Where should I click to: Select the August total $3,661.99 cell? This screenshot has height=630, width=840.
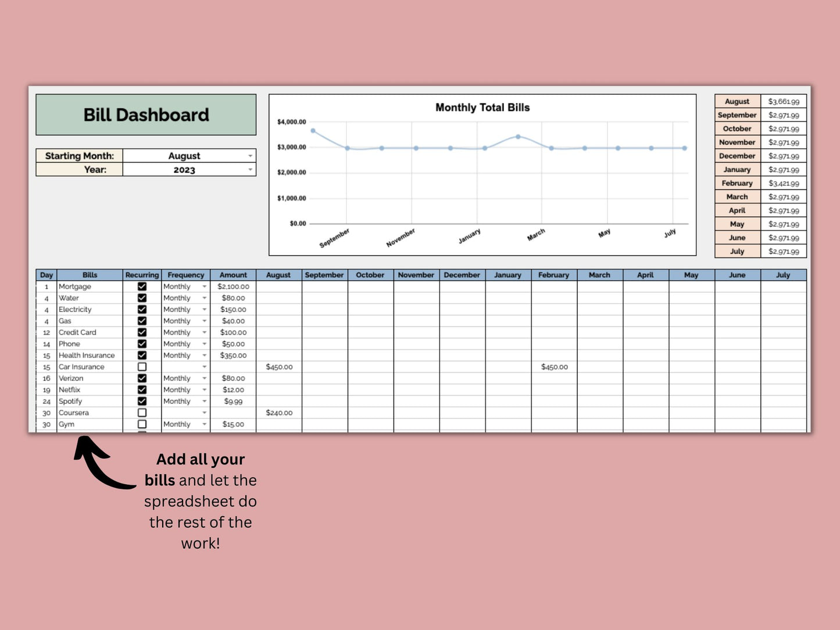tap(783, 102)
